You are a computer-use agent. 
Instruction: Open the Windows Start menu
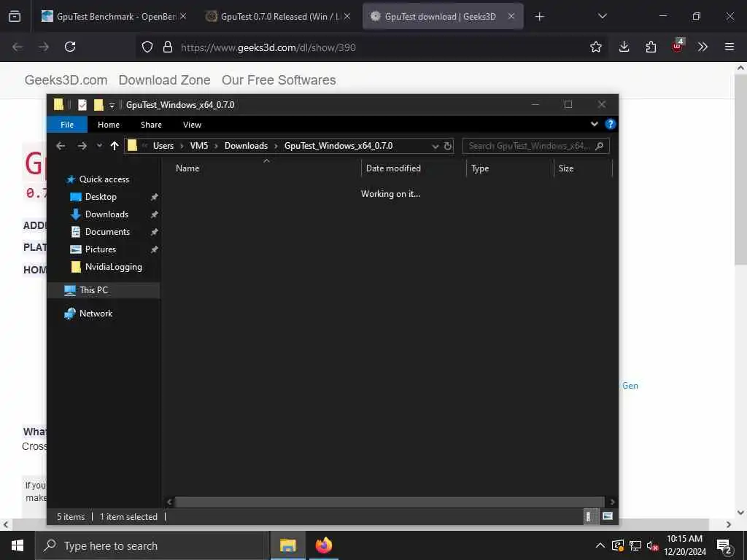pos(18,545)
